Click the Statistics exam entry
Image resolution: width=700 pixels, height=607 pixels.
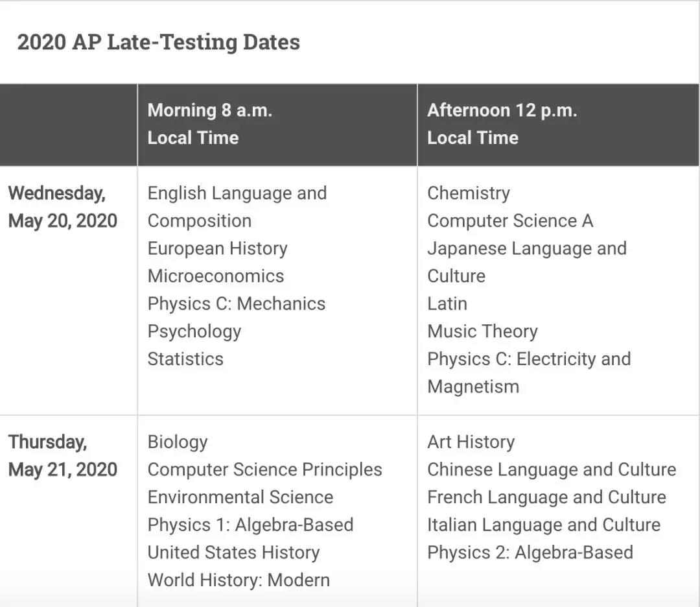[x=185, y=359]
